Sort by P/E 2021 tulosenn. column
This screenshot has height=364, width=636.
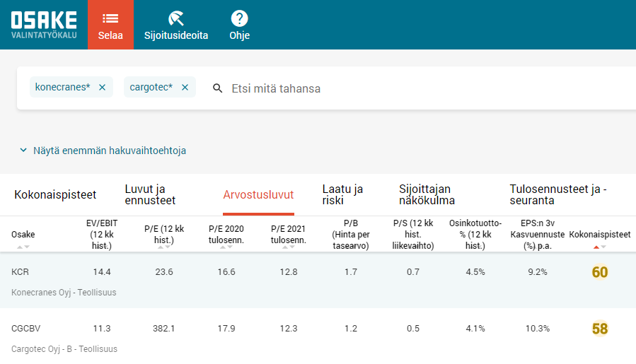(x=289, y=234)
